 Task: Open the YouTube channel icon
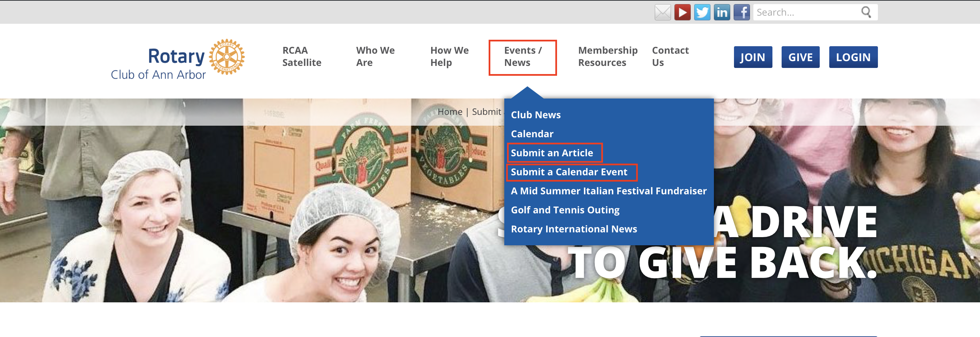pyautogui.click(x=682, y=13)
